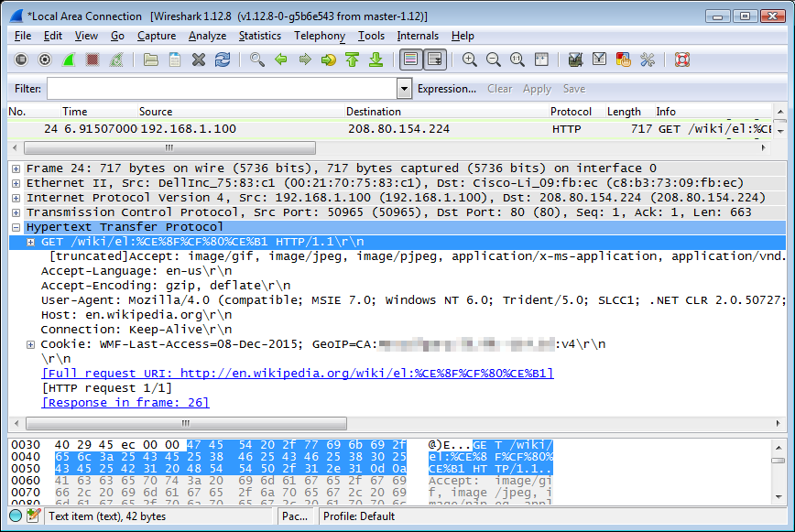
Task: Go forward in packet history
Action: click(x=305, y=60)
